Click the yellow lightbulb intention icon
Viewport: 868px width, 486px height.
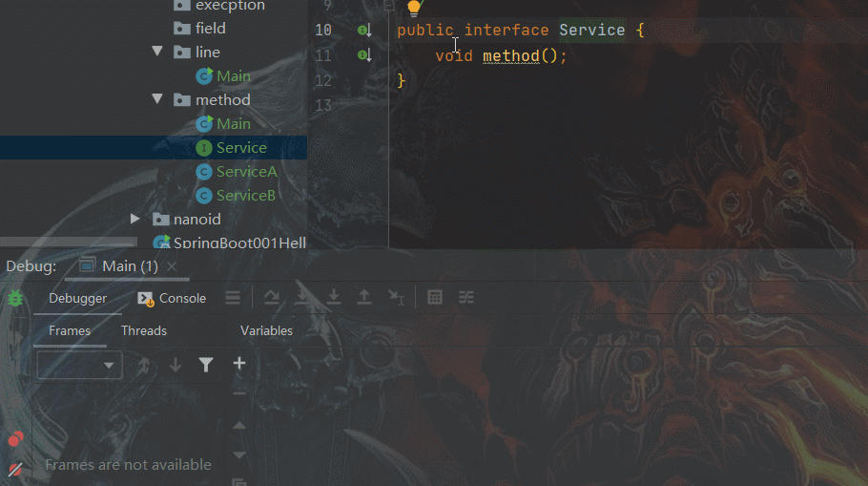coord(414,9)
